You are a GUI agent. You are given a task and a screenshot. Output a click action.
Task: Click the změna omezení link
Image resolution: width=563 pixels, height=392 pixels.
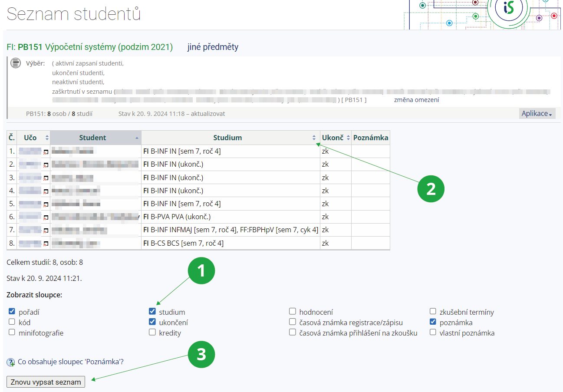tap(416, 100)
